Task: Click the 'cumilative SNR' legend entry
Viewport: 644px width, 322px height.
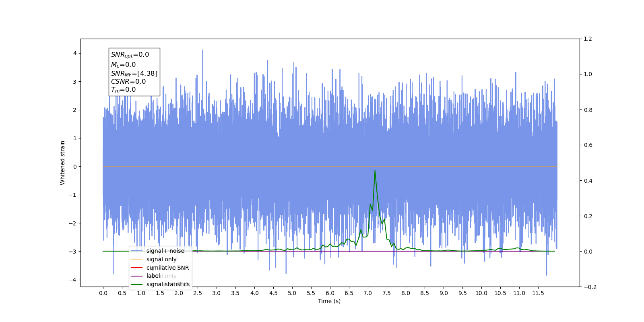Action: pyautogui.click(x=167, y=268)
